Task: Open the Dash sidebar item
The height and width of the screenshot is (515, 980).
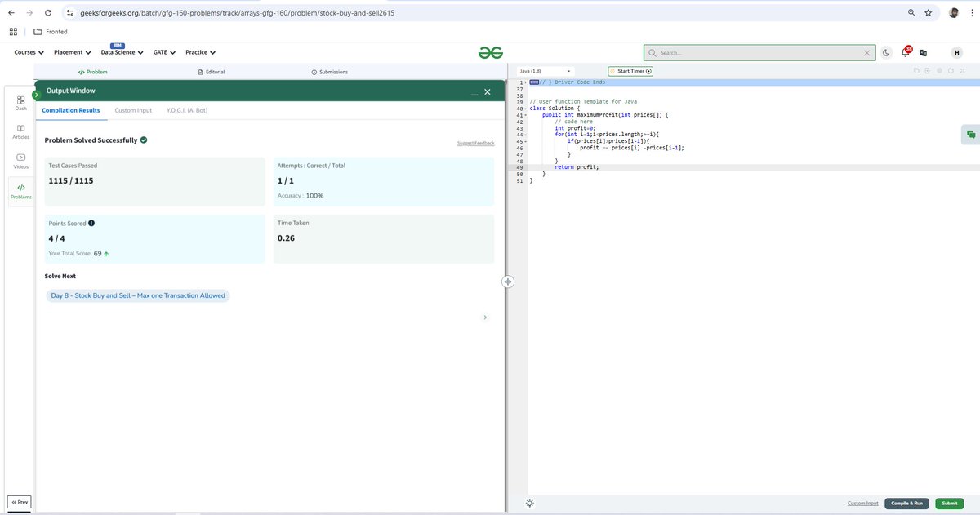Action: (x=20, y=103)
